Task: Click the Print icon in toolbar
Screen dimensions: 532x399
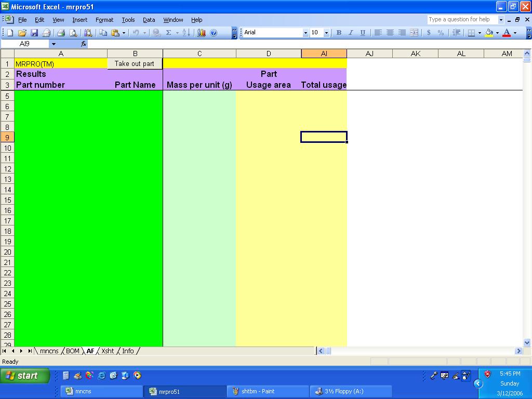Action: [x=61, y=33]
